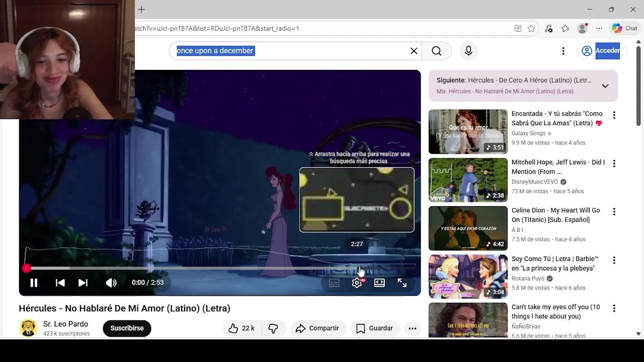Seek the video progress bar to 2:27

[x=357, y=268]
